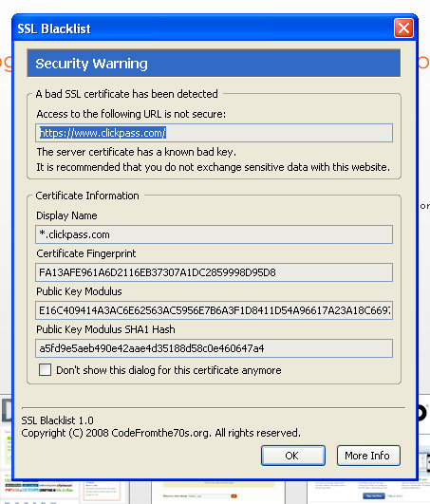
Task: Open background thumbnail with pink border
Action: point(103,491)
